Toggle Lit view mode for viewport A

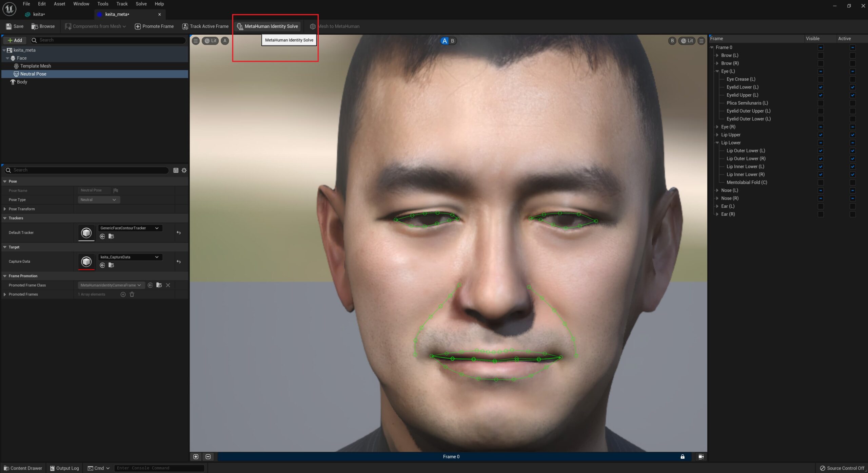click(x=211, y=41)
